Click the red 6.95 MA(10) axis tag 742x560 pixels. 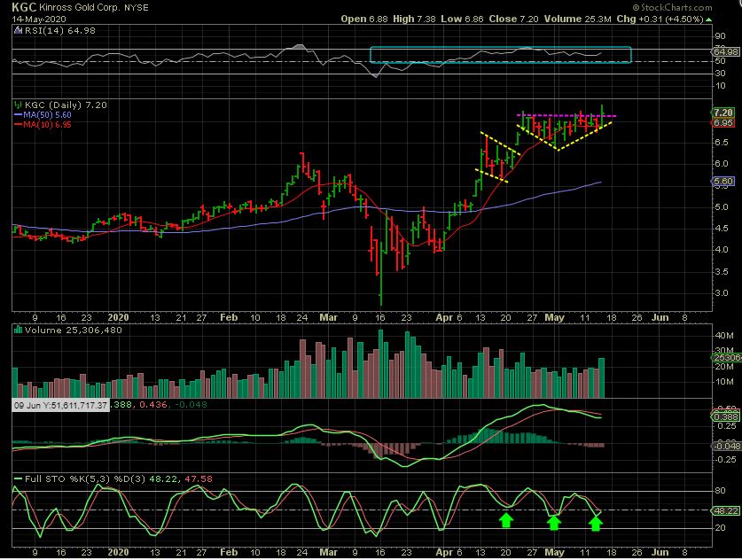click(x=723, y=122)
